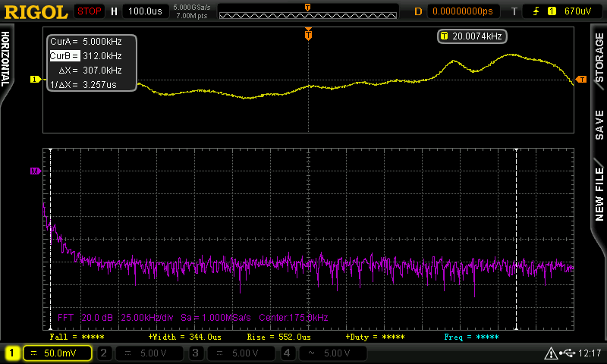Viewport: 607px width, 364px height.
Task: Click the orange trigger position marker above waveform
Action: point(308,34)
